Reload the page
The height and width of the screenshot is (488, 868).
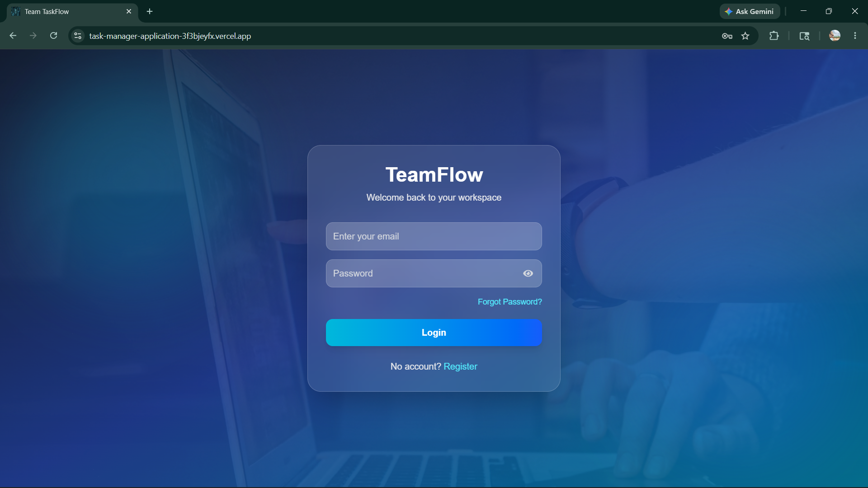point(53,36)
